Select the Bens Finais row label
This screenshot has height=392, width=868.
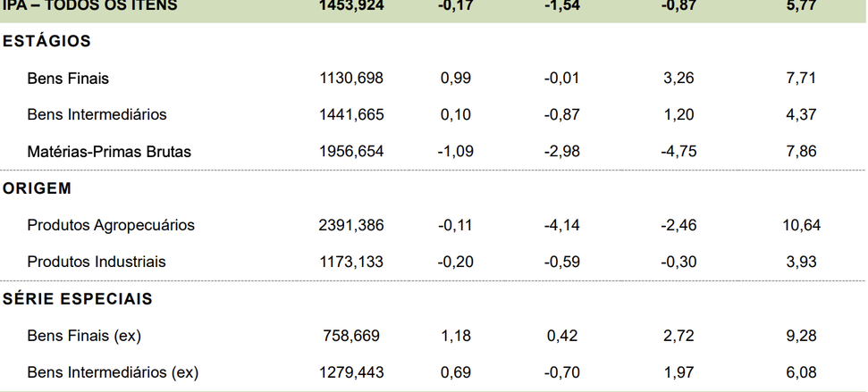point(68,79)
